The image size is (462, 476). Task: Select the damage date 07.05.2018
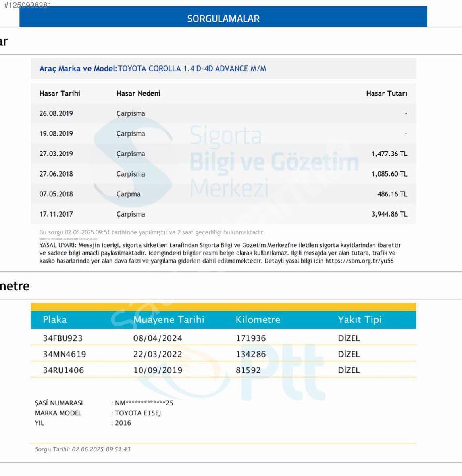56,194
